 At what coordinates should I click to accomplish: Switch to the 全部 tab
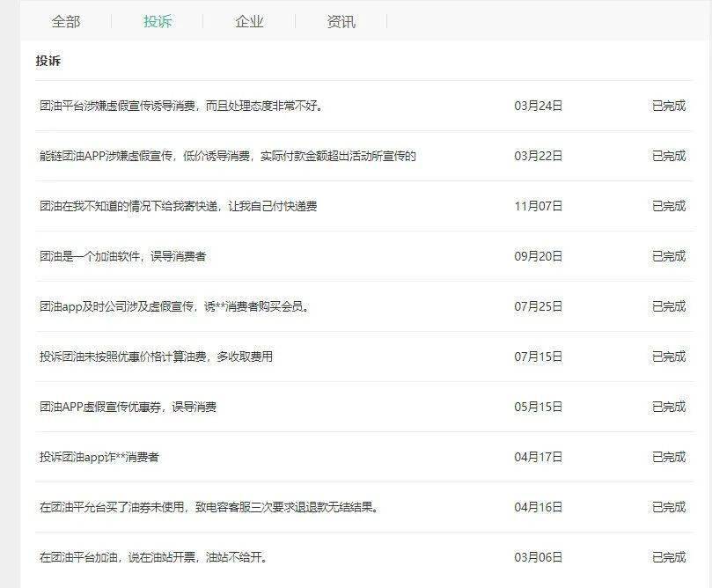[66, 21]
